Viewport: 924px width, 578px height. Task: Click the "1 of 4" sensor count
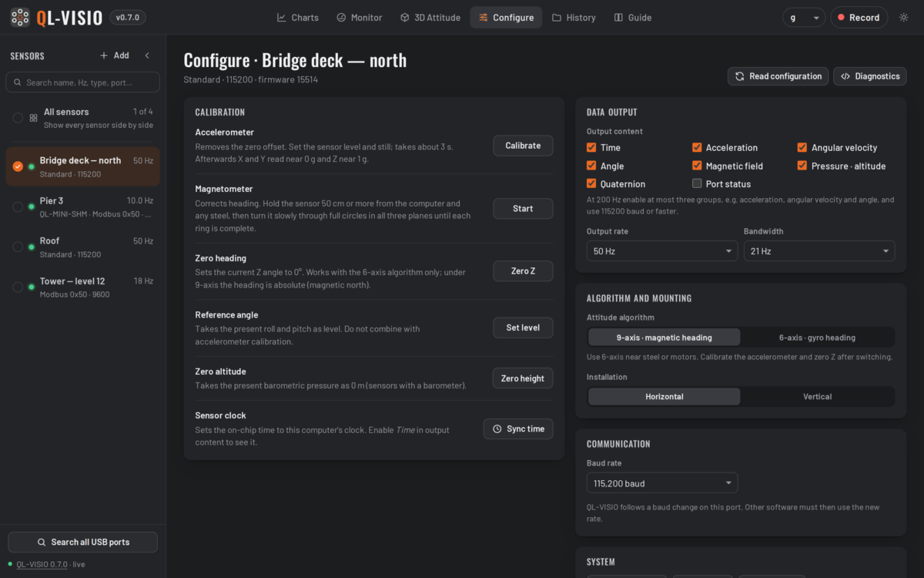[x=142, y=112]
